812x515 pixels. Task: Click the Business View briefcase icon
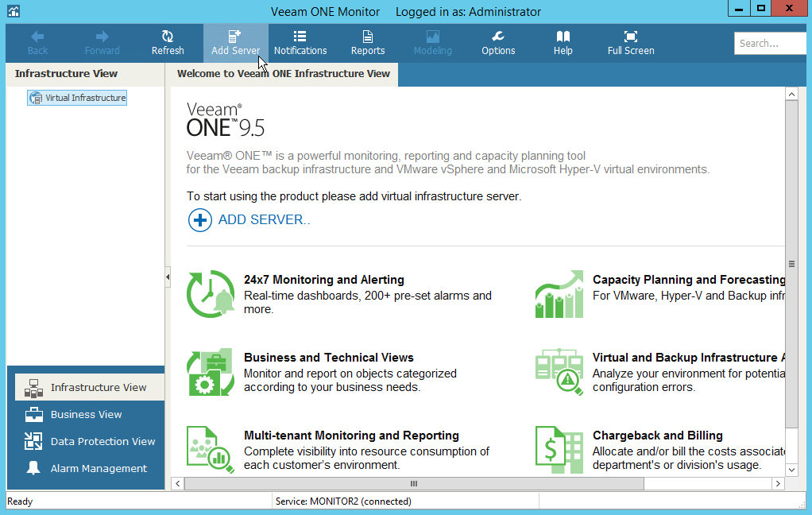click(x=33, y=415)
